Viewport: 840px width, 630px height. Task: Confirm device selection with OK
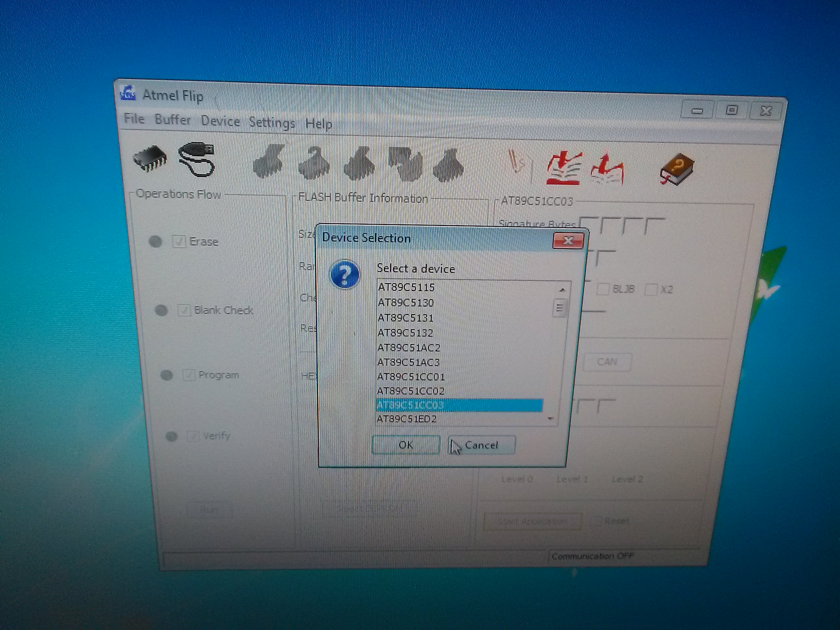(406, 445)
